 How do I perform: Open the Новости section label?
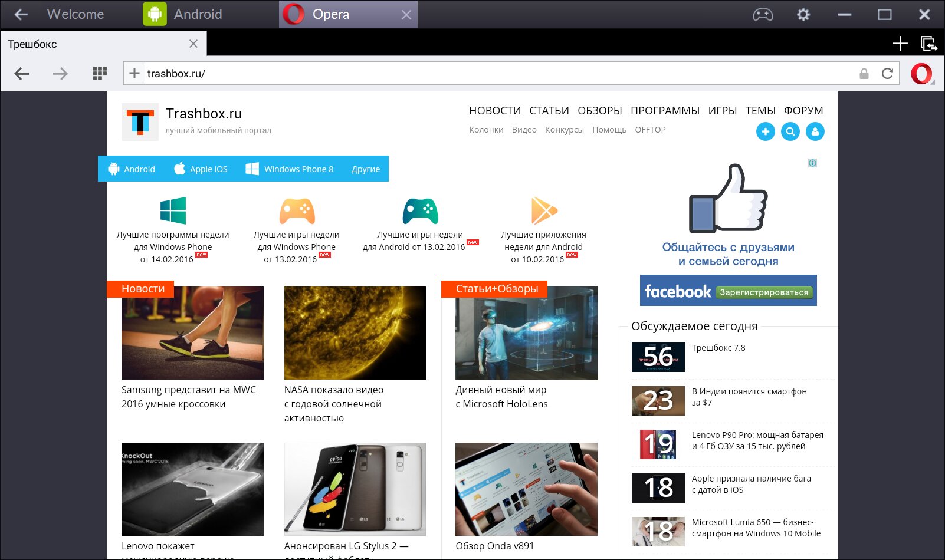pos(140,289)
